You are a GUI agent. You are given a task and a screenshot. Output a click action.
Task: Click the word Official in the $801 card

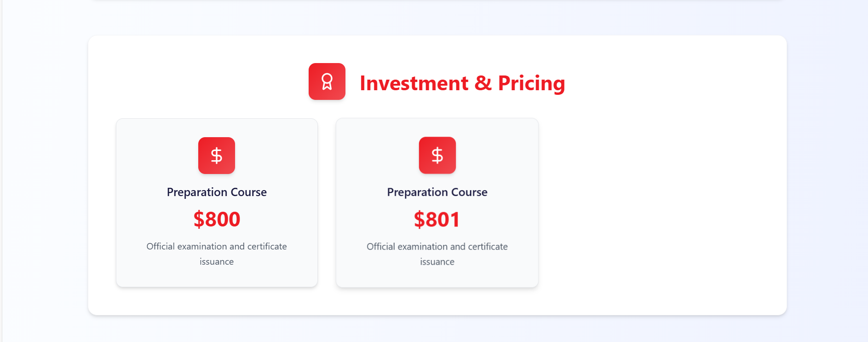(x=381, y=247)
